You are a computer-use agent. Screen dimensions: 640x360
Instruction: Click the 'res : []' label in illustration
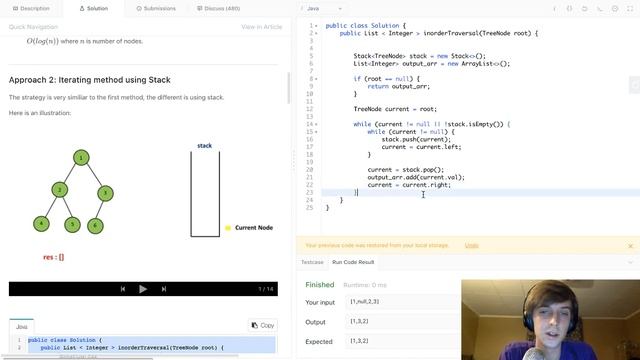[53, 257]
